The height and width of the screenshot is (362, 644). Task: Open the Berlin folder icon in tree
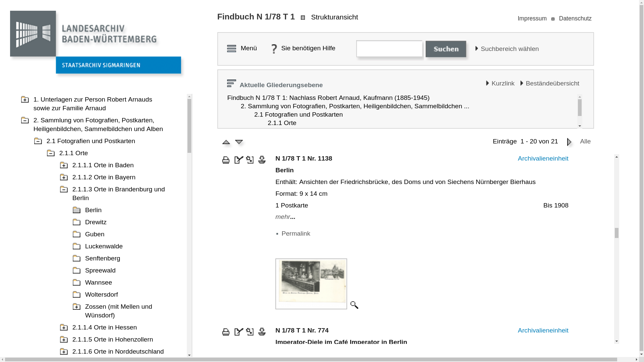[x=76, y=210]
